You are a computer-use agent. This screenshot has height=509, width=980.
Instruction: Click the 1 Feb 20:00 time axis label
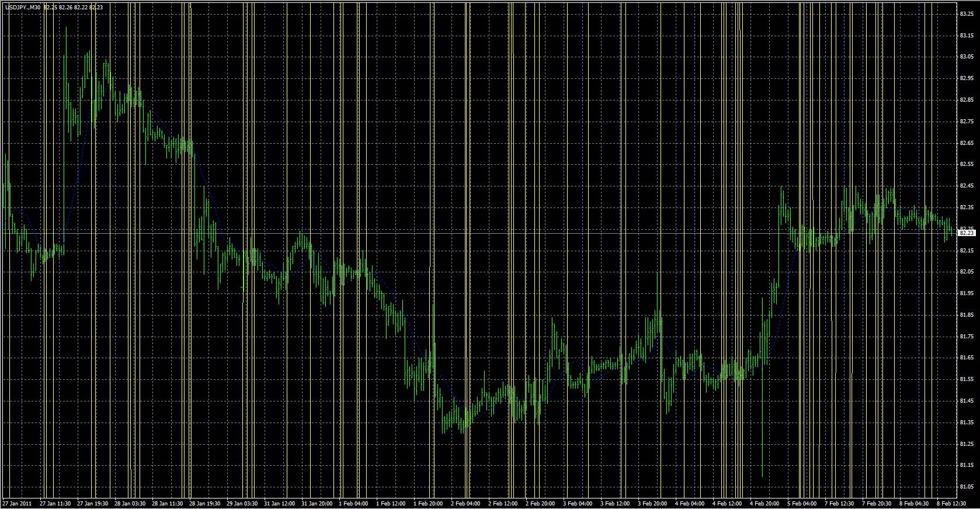click(x=429, y=503)
